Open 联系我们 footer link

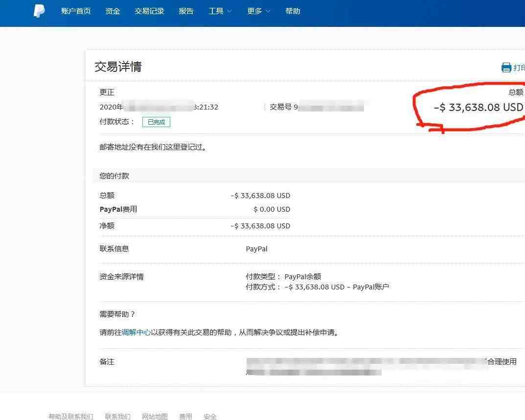(117, 416)
